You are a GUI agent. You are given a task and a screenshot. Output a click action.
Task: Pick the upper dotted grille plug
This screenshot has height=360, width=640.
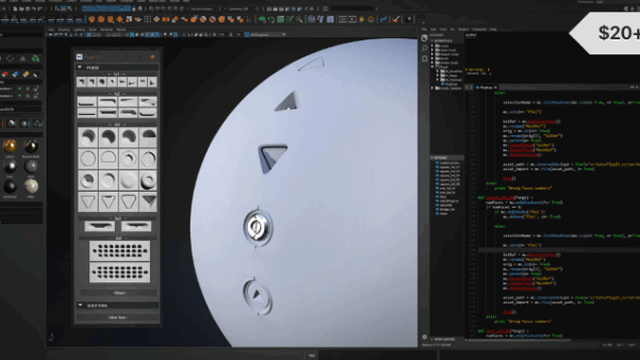click(120, 251)
